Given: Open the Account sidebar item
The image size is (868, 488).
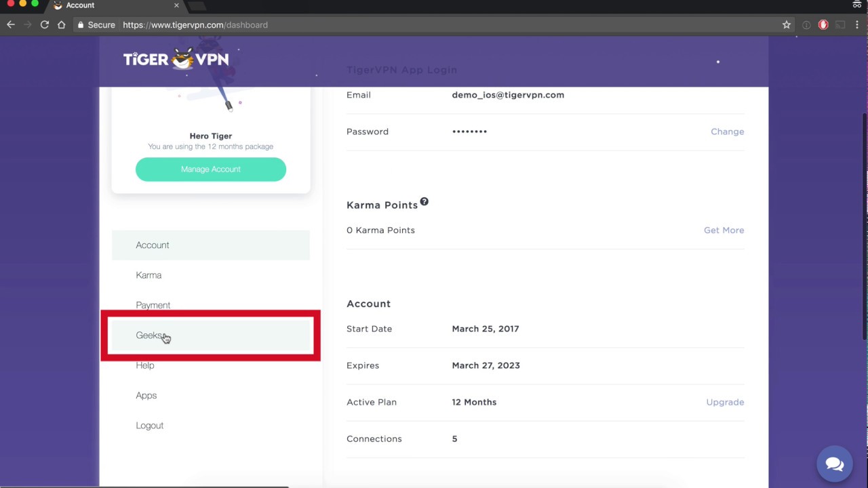Looking at the screenshot, I should 211,245.
